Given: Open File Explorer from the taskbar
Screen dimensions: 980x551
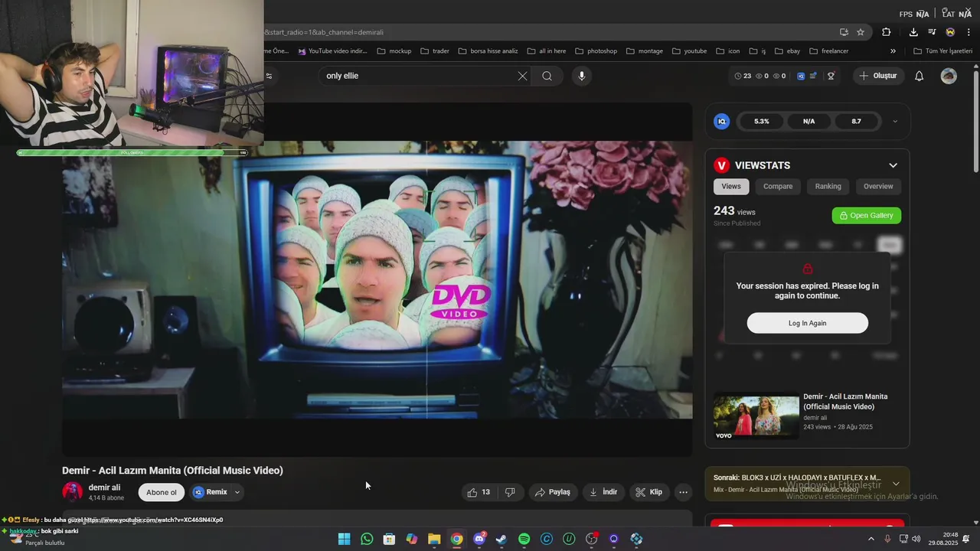Looking at the screenshot, I should tap(434, 539).
